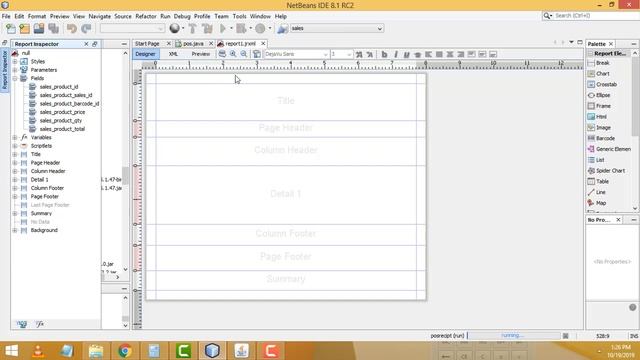Click the Open Project toolbar icon
This screenshot has height=360, width=640.
(x=39, y=29)
